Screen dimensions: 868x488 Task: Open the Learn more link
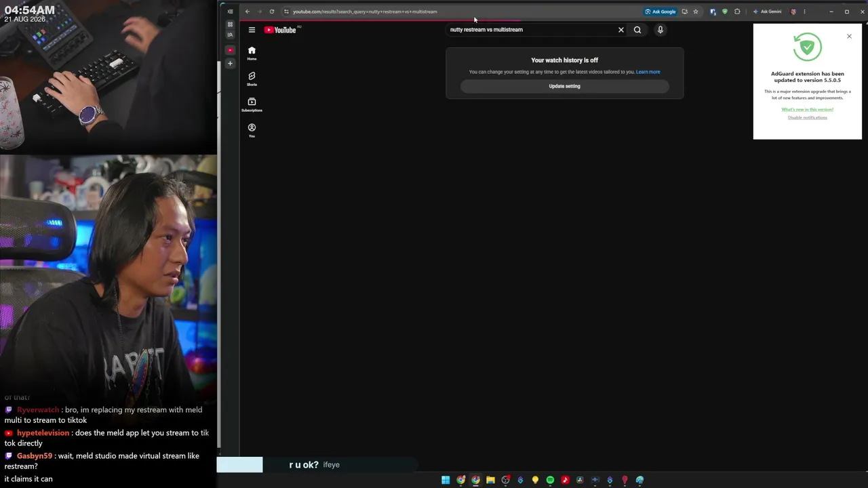648,72
